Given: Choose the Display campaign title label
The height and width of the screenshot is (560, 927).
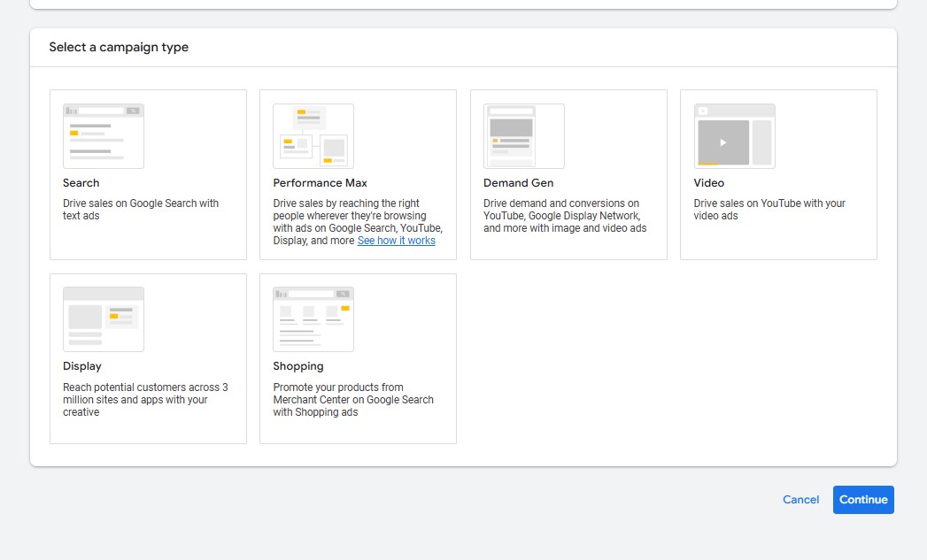Looking at the screenshot, I should pyautogui.click(x=82, y=366).
